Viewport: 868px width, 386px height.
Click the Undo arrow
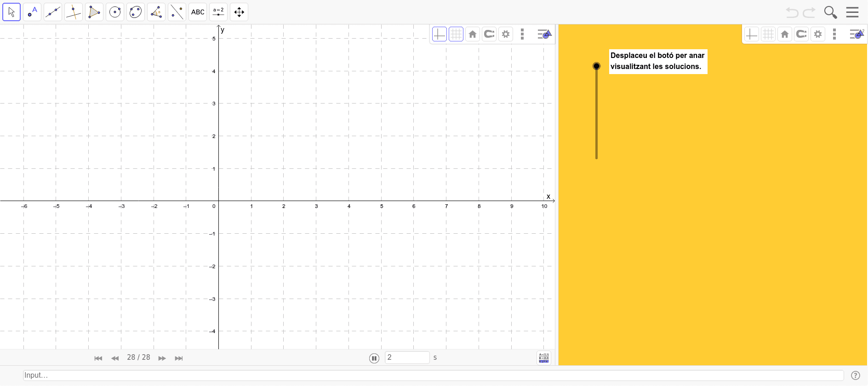792,12
